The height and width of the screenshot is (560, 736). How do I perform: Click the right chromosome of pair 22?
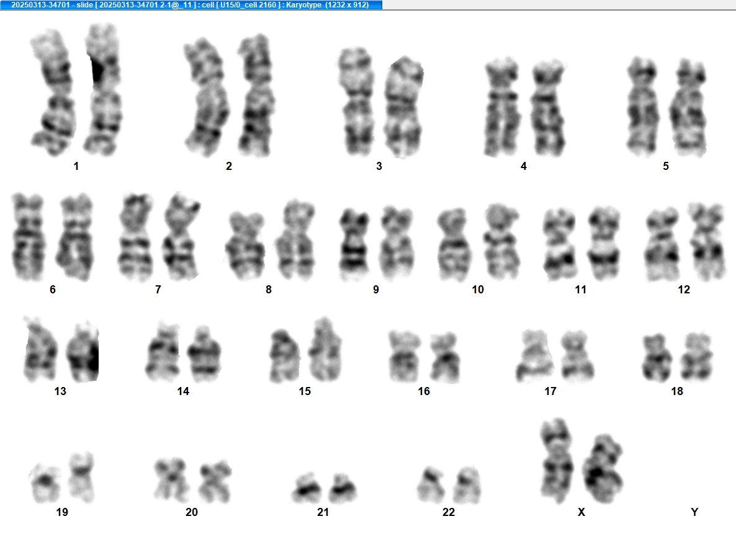[x=467, y=486]
